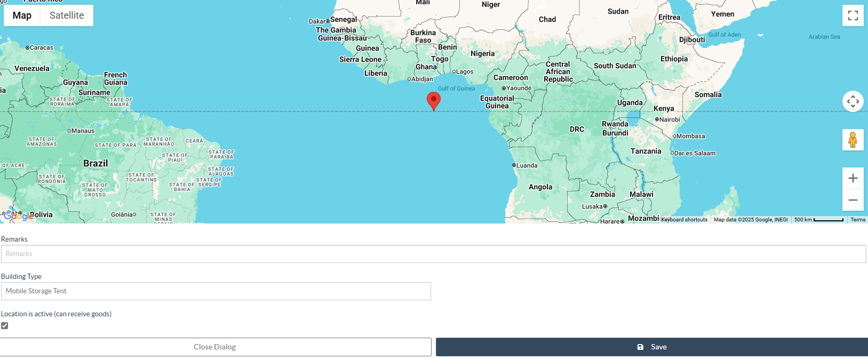Toggle the 500 km map scale
868x359 pixels.
[818, 220]
